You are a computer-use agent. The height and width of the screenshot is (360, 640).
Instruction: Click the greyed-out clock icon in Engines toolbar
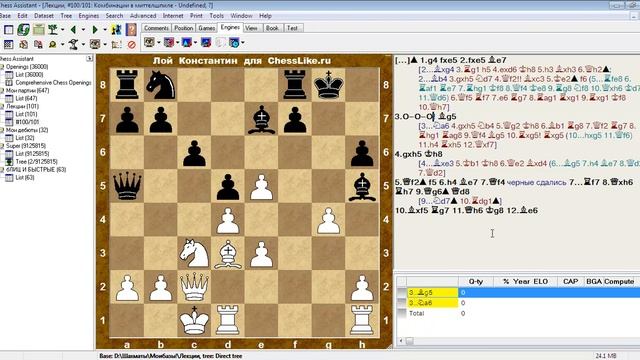tap(220, 42)
